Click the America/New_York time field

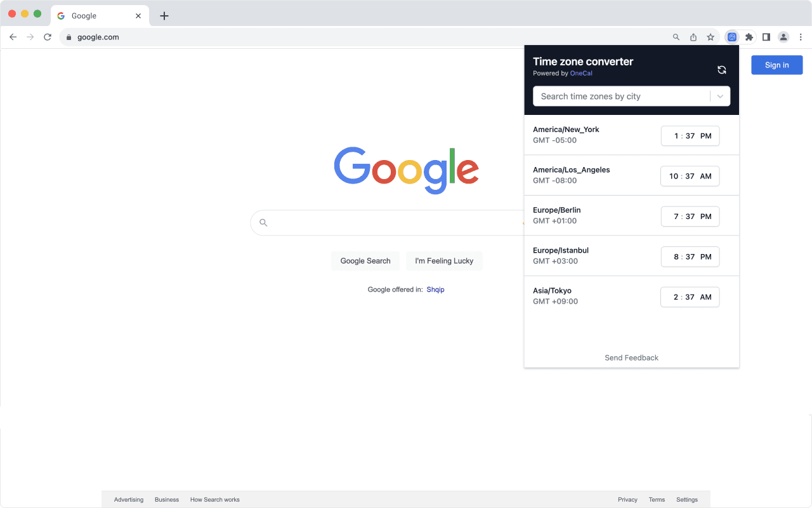pos(690,136)
